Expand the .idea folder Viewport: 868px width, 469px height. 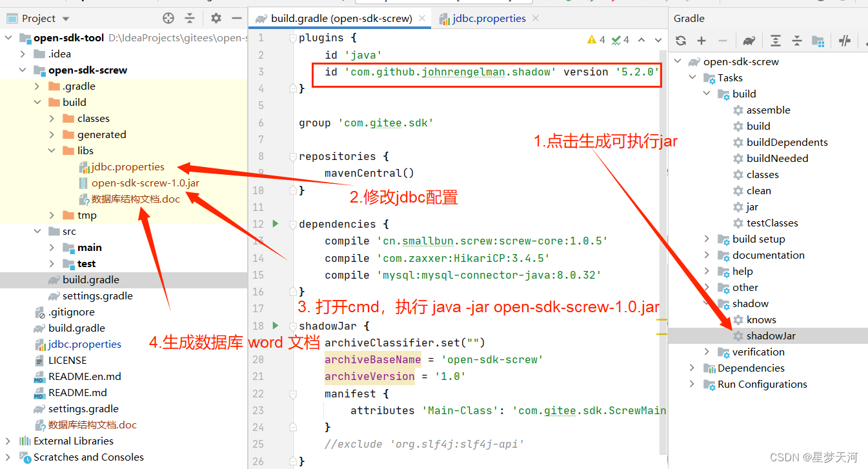click(23, 54)
